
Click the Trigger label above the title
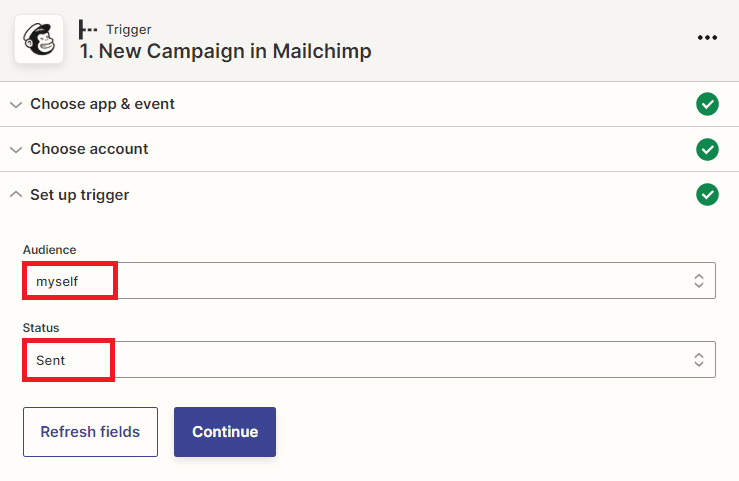[127, 29]
